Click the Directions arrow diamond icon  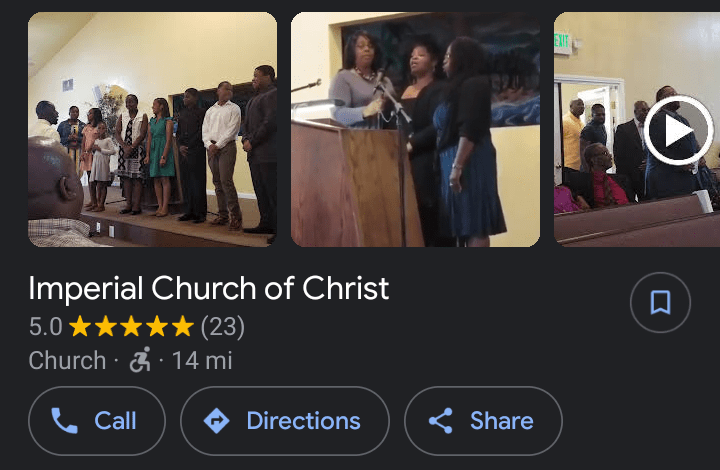pos(217,421)
